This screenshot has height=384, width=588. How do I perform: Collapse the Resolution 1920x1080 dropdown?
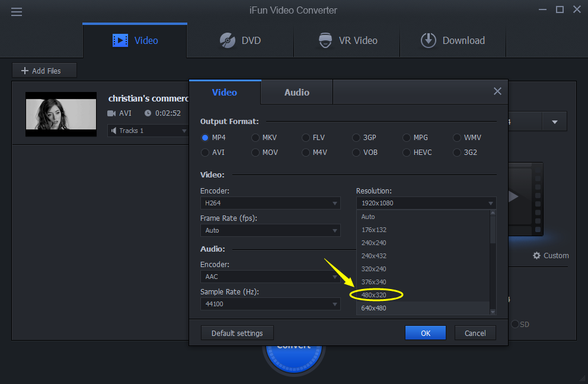pos(426,203)
